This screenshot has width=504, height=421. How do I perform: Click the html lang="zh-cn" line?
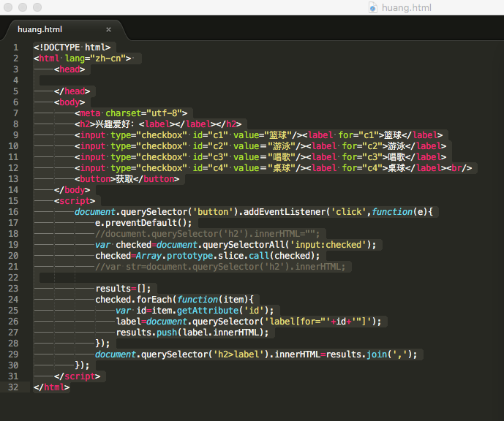tap(82, 58)
